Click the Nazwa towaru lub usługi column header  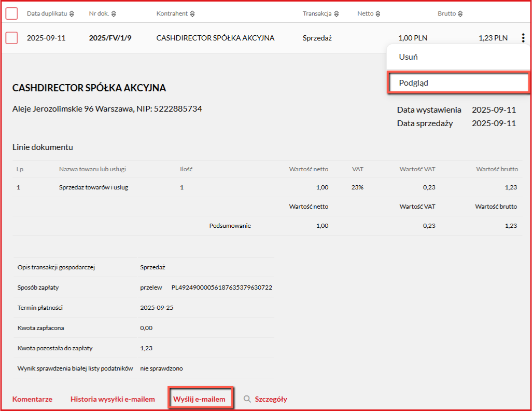click(x=92, y=169)
